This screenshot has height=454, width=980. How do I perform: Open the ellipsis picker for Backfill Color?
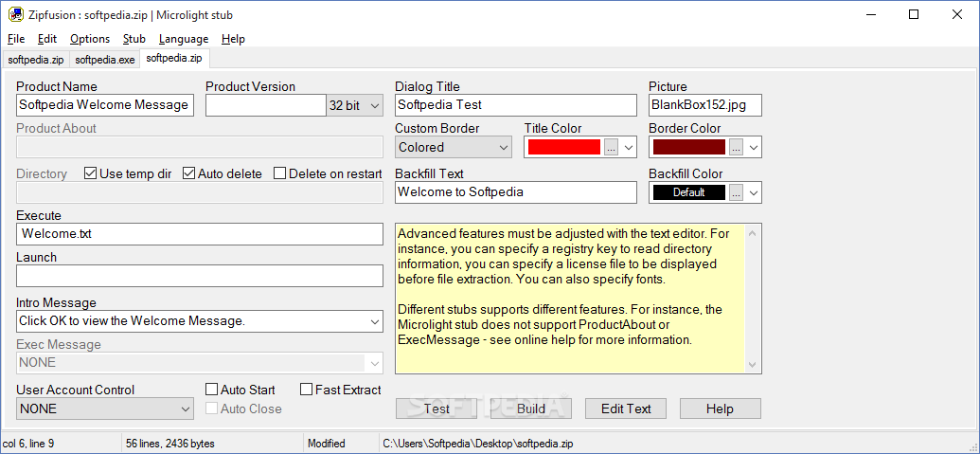737,192
